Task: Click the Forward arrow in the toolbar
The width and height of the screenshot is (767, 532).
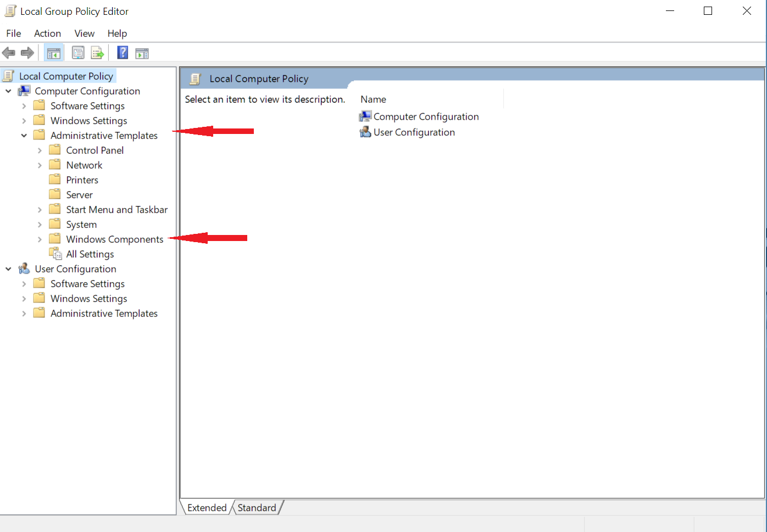Action: 27,53
